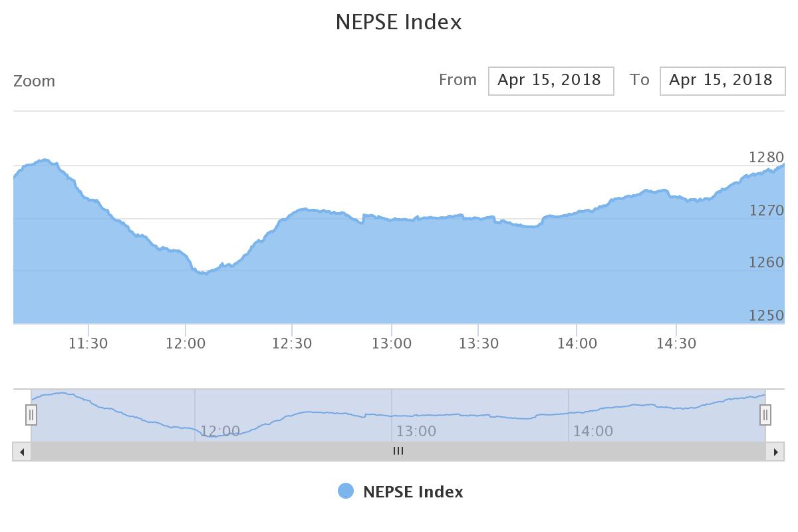Screen dimensions: 798x532
Task: Click the 12:30 x-axis time label
Action: pos(292,344)
